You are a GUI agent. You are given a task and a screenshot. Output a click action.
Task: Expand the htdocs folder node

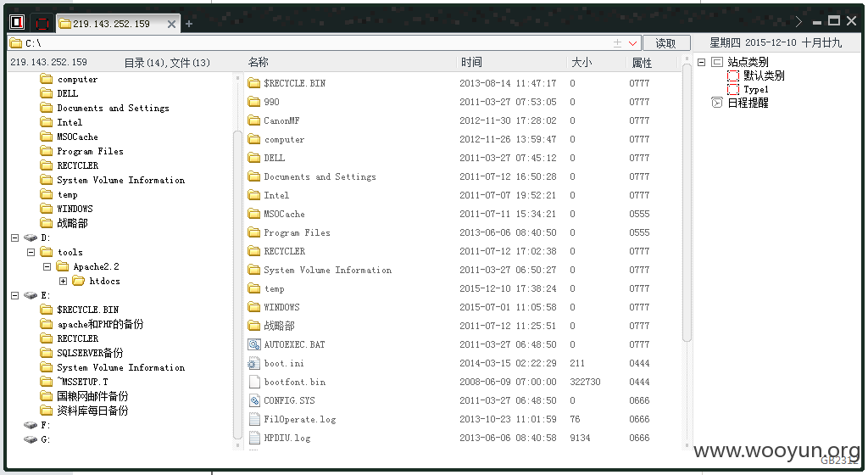tap(63, 282)
